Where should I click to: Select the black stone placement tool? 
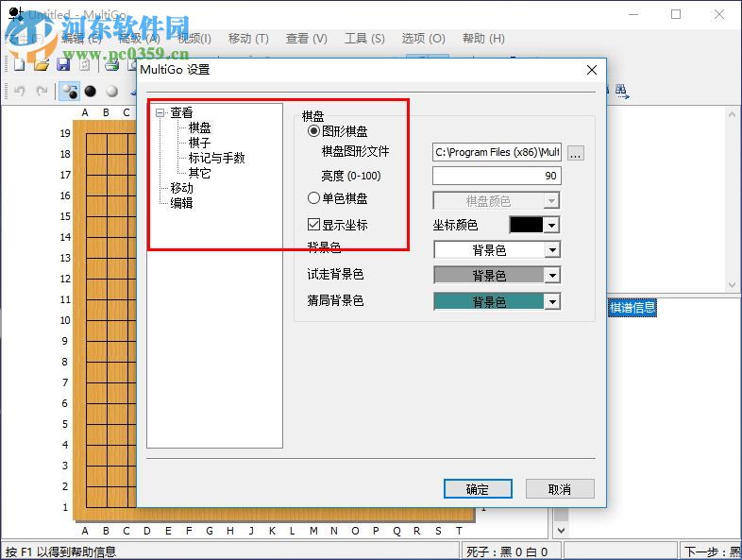click(x=90, y=91)
